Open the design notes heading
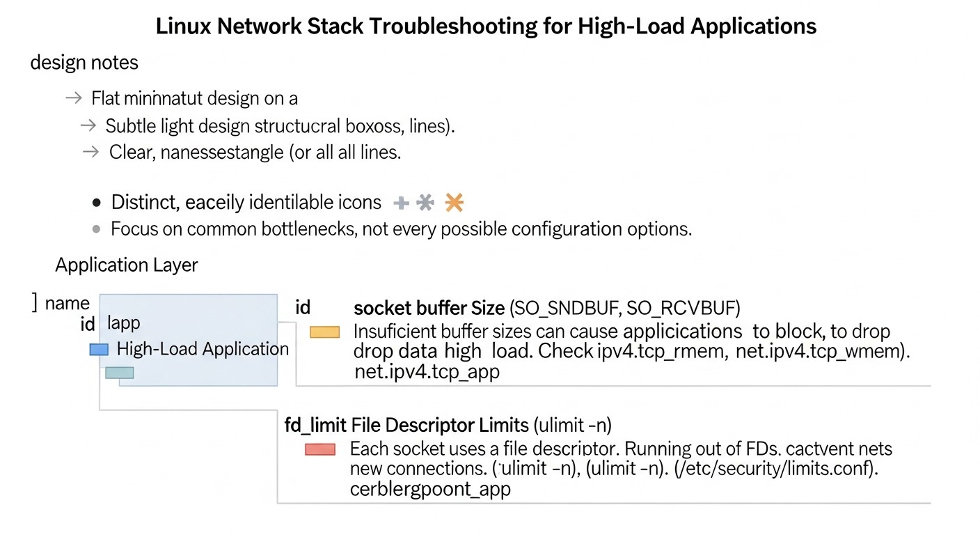 (84, 63)
